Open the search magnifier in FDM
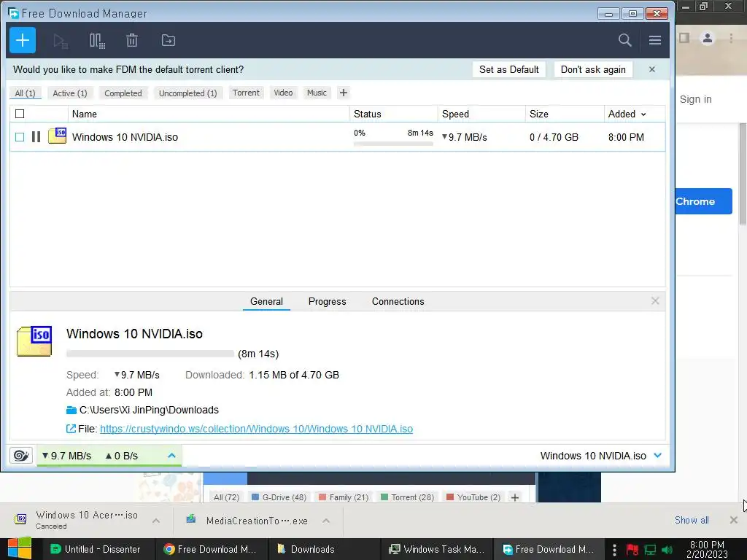747x560 pixels. pyautogui.click(x=624, y=40)
